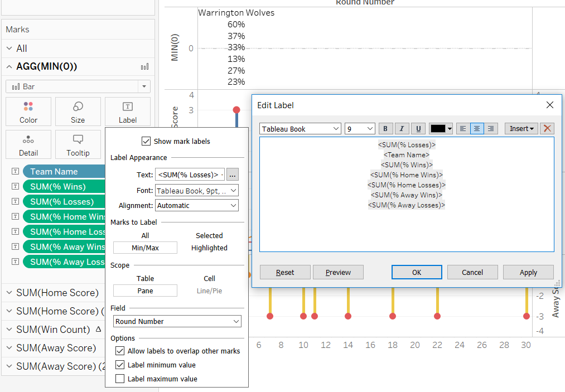Apply Underline formatting to label text
The height and width of the screenshot is (392, 565).
pyautogui.click(x=418, y=129)
